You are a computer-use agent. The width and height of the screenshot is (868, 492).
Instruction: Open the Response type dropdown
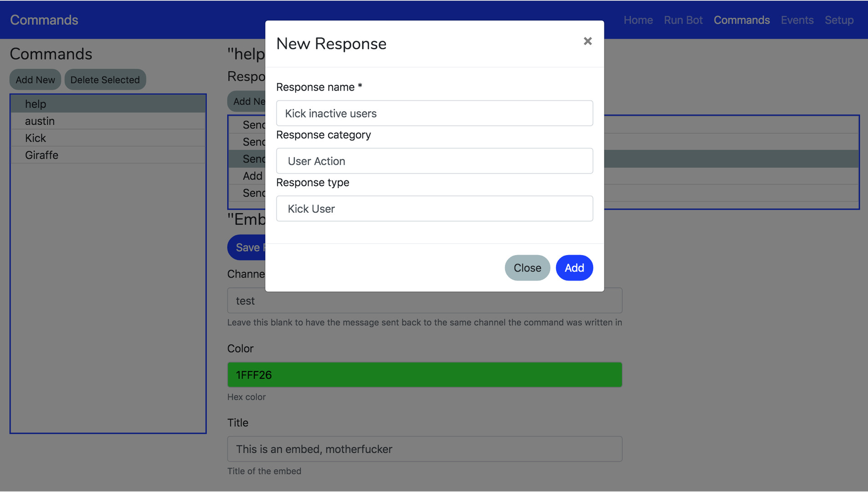(x=434, y=209)
